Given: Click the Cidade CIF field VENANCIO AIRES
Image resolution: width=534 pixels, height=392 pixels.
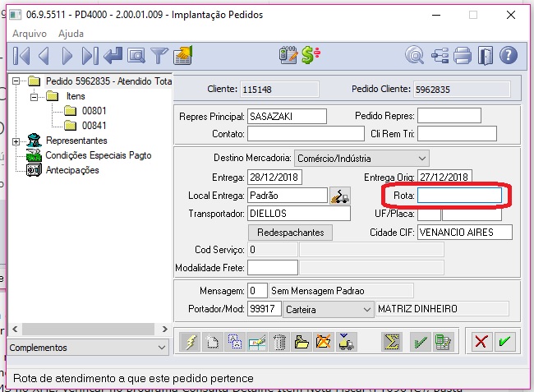Looking at the screenshot, I should (x=465, y=233).
